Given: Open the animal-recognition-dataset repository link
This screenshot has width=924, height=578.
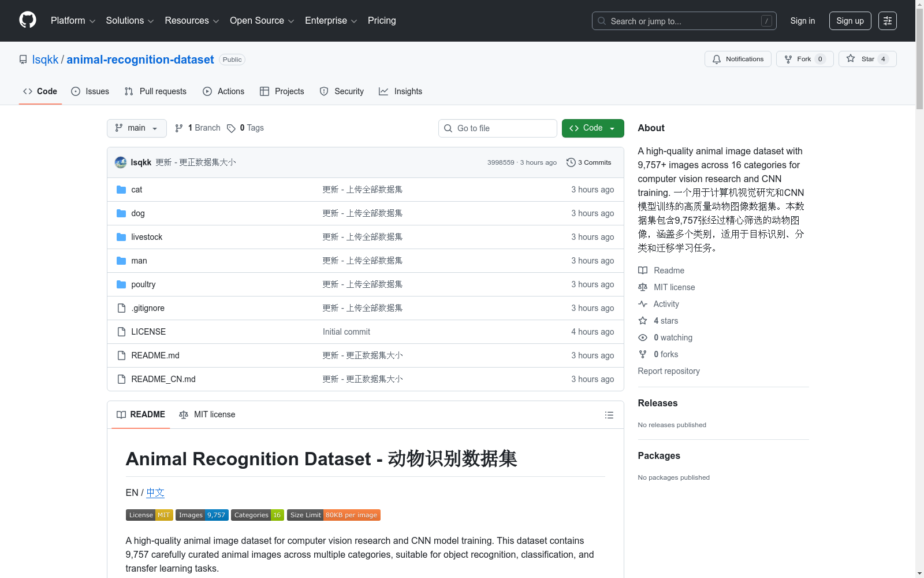Looking at the screenshot, I should (x=140, y=60).
